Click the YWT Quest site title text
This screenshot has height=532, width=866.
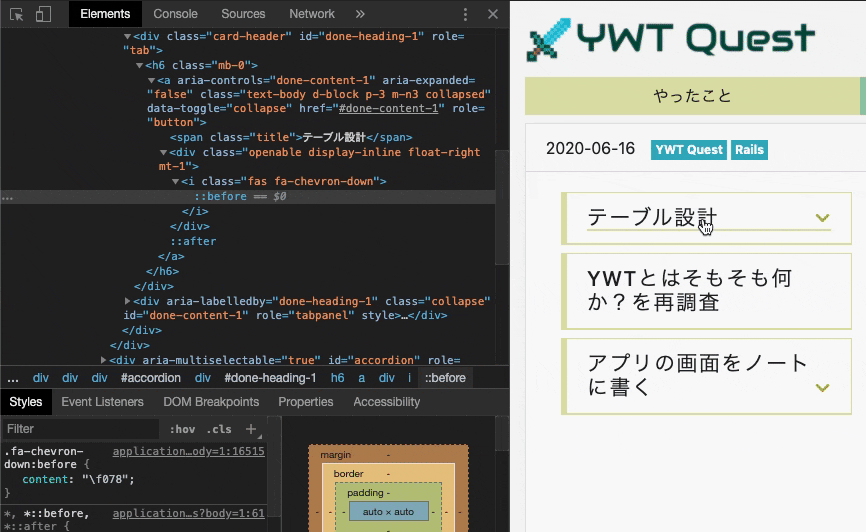(695, 39)
